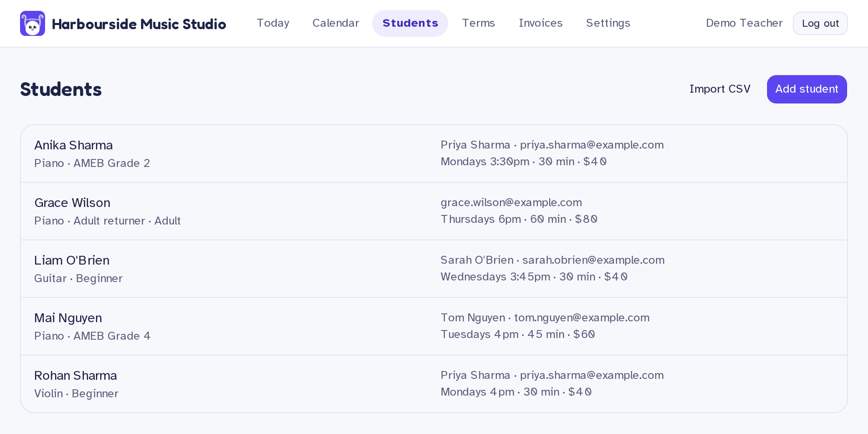Navigate to the Settings tab

[608, 23]
